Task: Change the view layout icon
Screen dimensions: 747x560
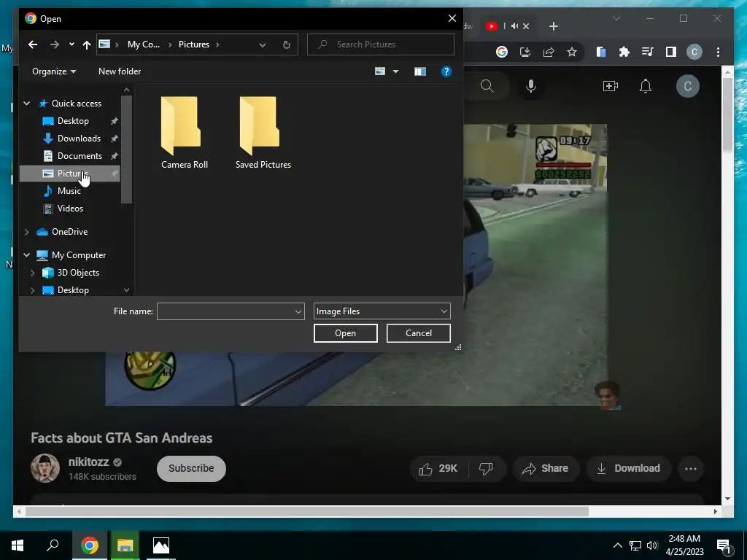Action: pos(380,71)
